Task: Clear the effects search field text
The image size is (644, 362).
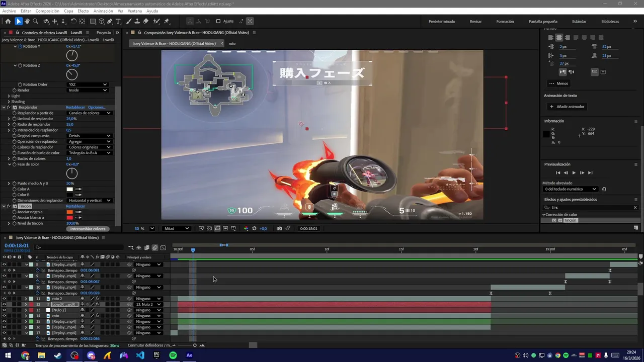Action: (x=635, y=207)
